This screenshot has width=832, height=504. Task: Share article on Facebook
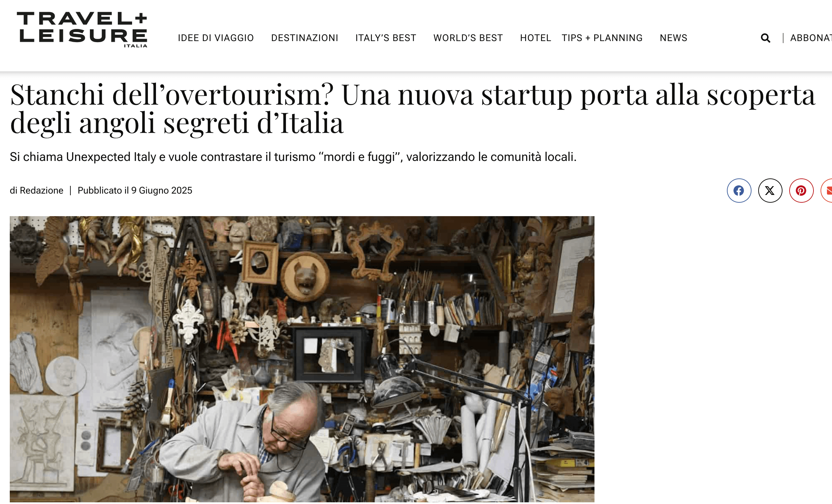pos(739,191)
